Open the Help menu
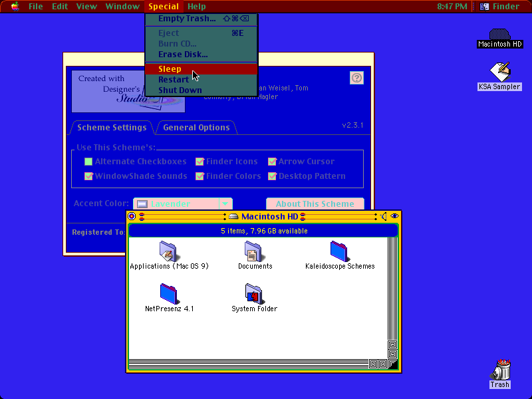 click(197, 7)
